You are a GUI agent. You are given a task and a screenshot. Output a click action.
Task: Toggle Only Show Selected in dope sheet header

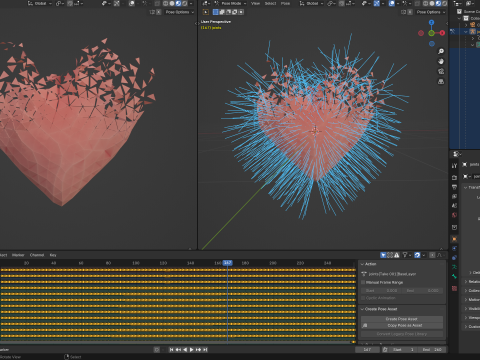coord(383,255)
